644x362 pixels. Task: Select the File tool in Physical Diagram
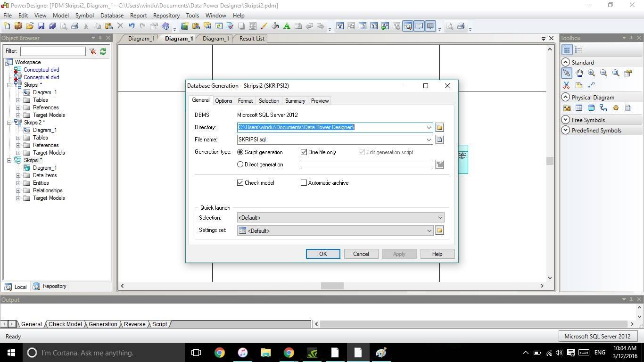click(x=628, y=108)
